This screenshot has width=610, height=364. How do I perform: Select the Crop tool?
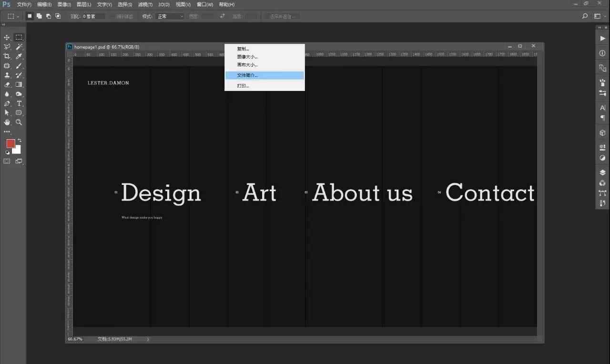(x=7, y=56)
